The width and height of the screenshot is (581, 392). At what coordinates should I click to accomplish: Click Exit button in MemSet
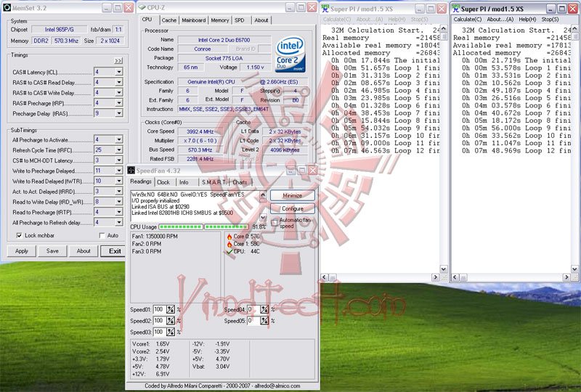(x=115, y=251)
